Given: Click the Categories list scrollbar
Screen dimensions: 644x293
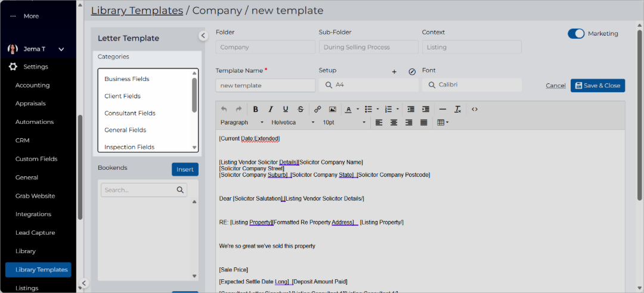Looking at the screenshot, I should click(194, 95).
